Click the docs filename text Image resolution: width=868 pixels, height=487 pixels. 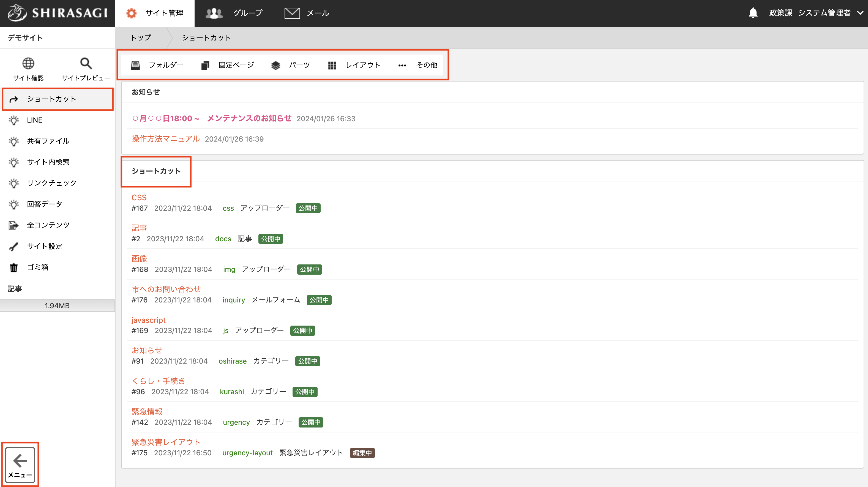(223, 239)
